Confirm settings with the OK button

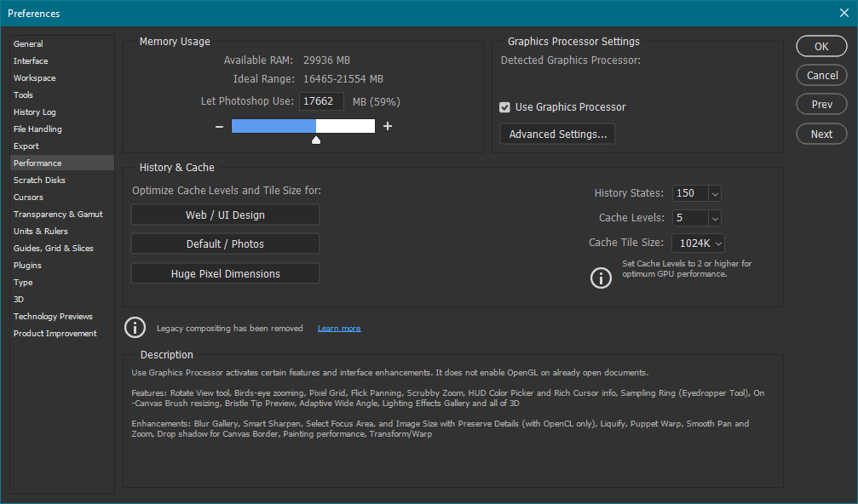821,46
